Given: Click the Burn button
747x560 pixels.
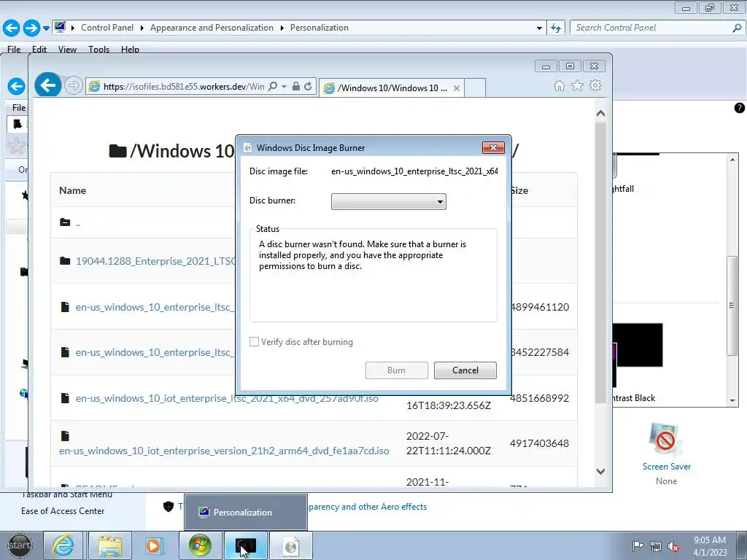Looking at the screenshot, I should [x=396, y=370].
